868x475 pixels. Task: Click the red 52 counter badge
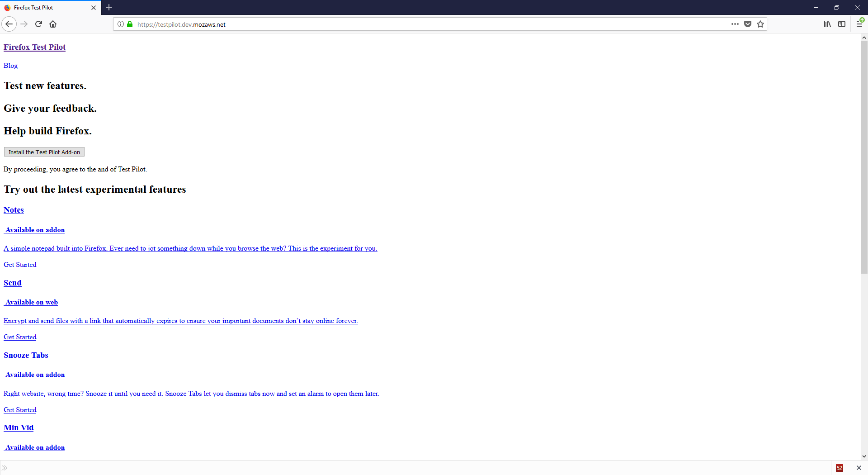click(840, 468)
